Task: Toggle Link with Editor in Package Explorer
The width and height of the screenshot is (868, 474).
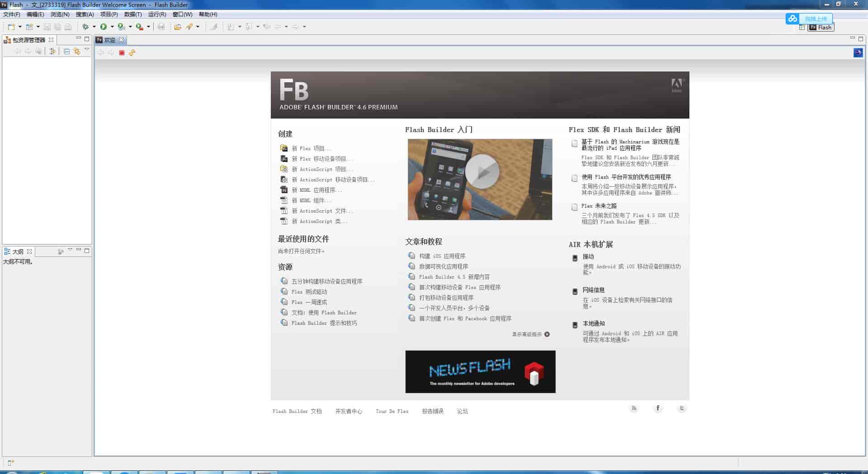Action: (x=77, y=52)
